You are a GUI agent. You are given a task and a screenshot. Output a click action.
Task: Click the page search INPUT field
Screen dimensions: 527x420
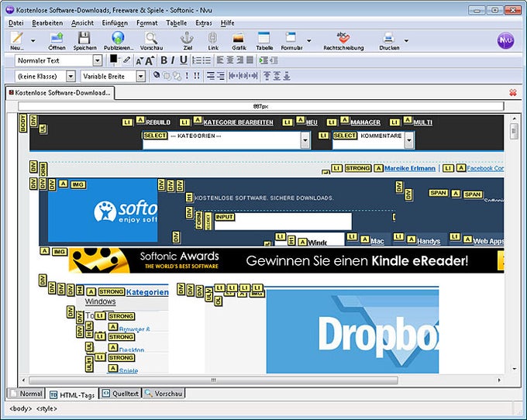pos(283,222)
